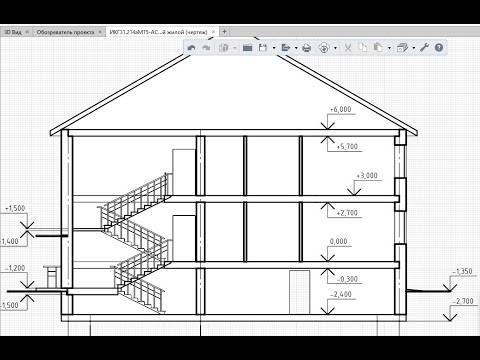This screenshot has height=360, width=480.
Task: Switch to the 3D Вид tab
Action: (13, 32)
